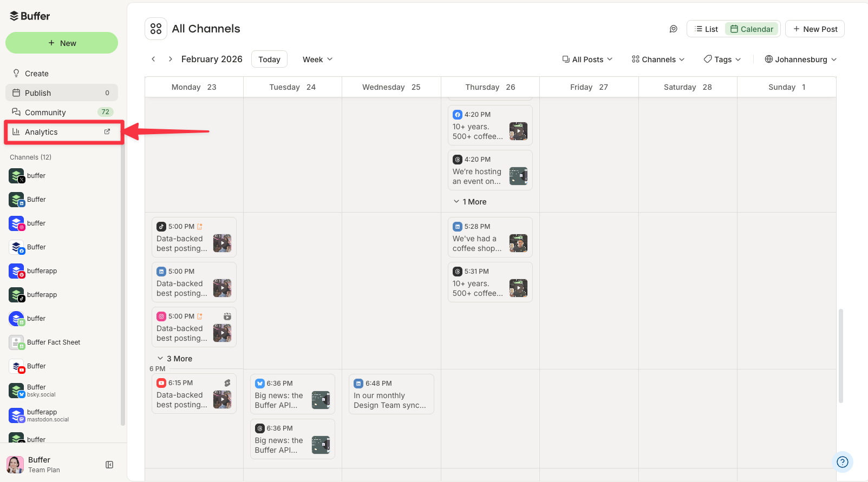Switch to List view

(x=706, y=29)
